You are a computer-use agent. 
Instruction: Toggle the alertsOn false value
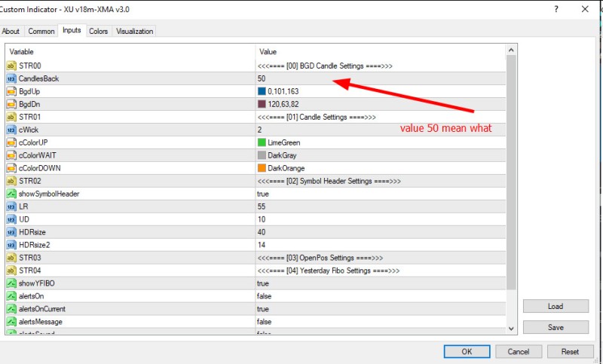pyautogui.click(x=264, y=296)
